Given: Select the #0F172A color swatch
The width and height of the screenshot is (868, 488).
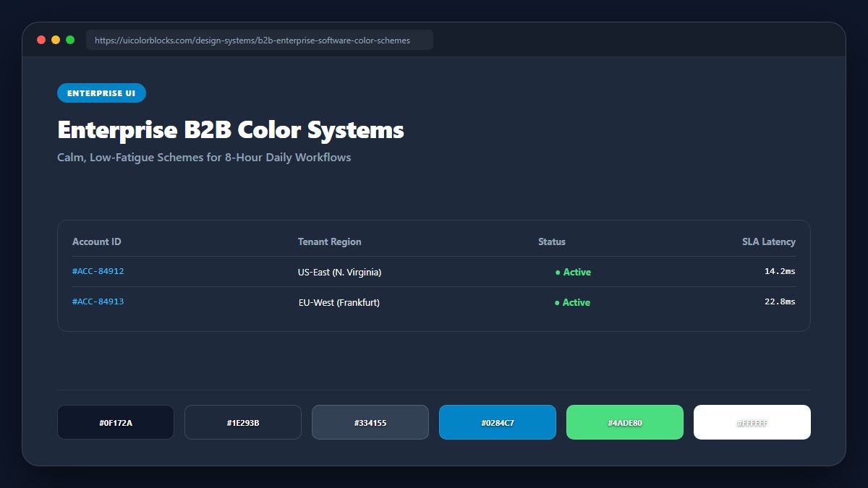Looking at the screenshot, I should [116, 422].
